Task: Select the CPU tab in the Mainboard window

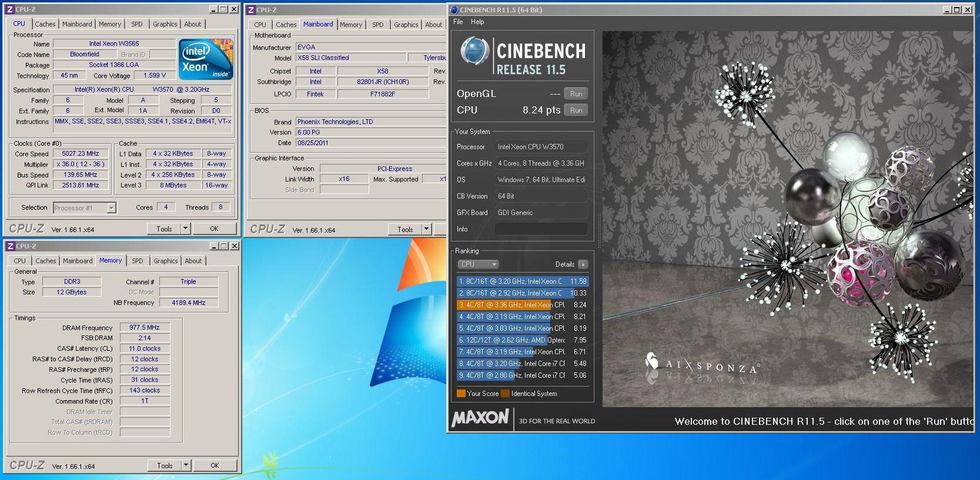Action: pos(260,25)
